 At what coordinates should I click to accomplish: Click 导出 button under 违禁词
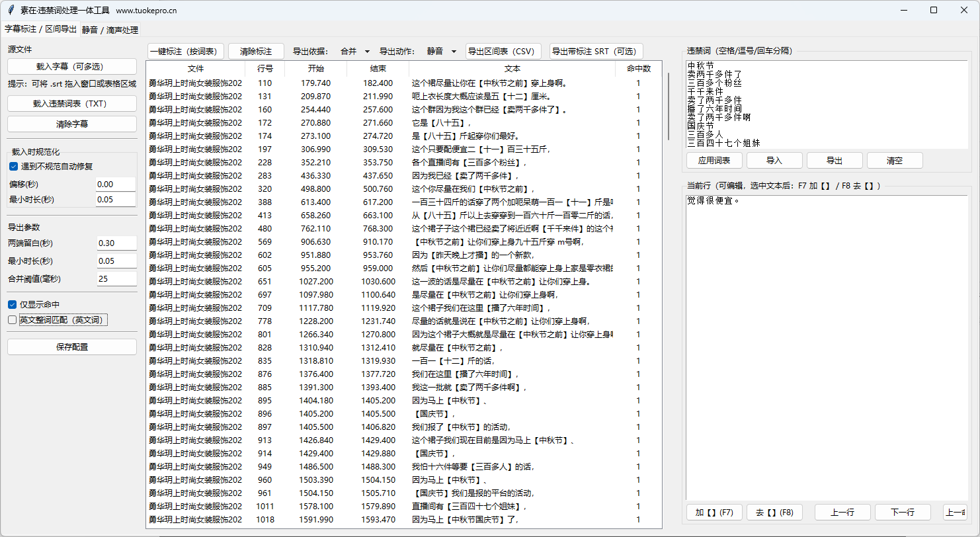click(x=835, y=160)
